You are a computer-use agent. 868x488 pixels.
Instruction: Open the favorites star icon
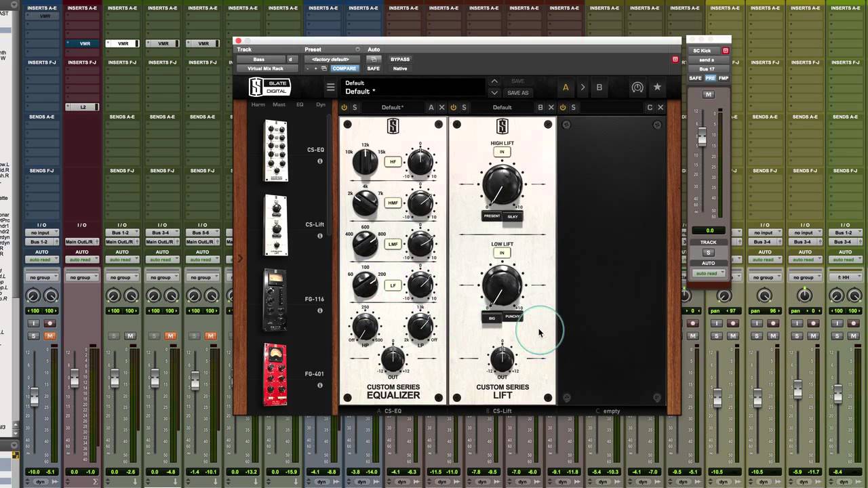coord(657,87)
